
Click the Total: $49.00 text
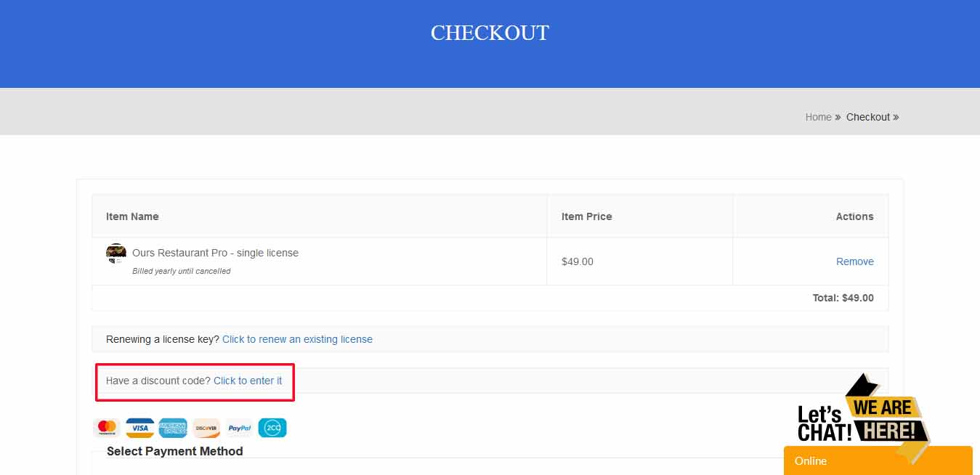click(x=843, y=298)
